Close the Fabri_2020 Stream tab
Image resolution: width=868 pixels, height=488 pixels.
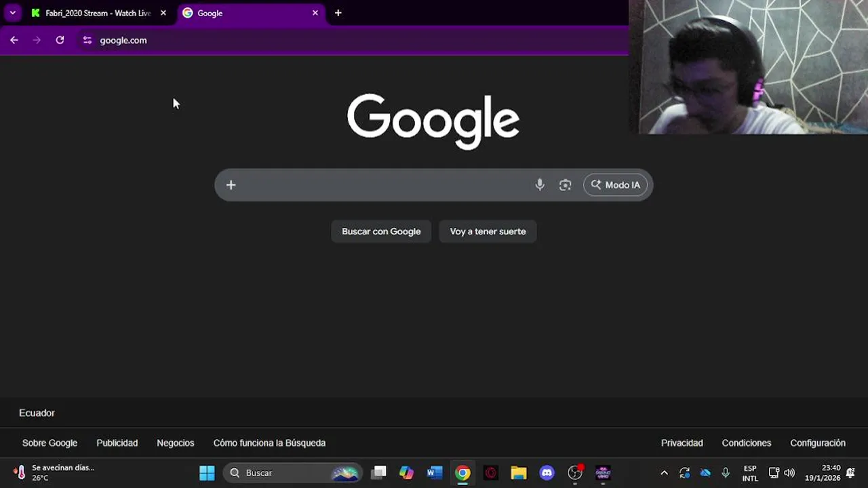coord(163,13)
